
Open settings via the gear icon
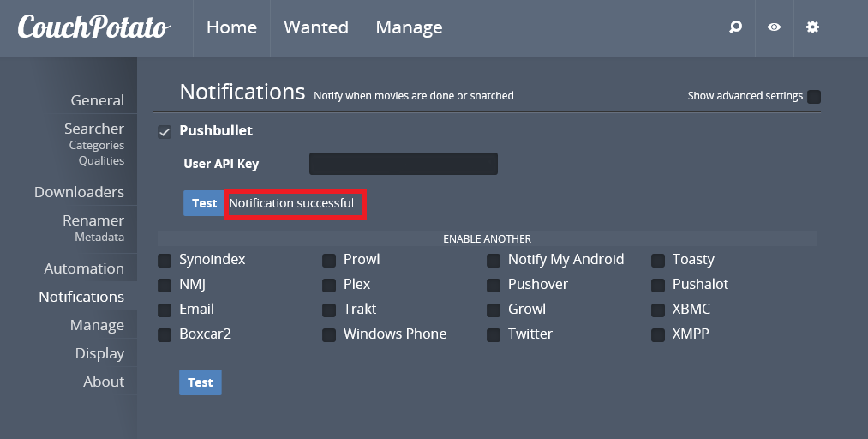point(812,27)
